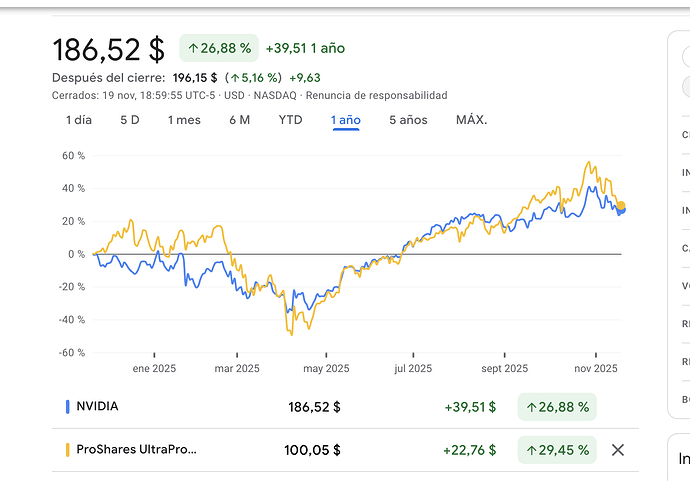Switch chart to the 1 día range
Viewport: 690px width, 481px height.
[79, 120]
